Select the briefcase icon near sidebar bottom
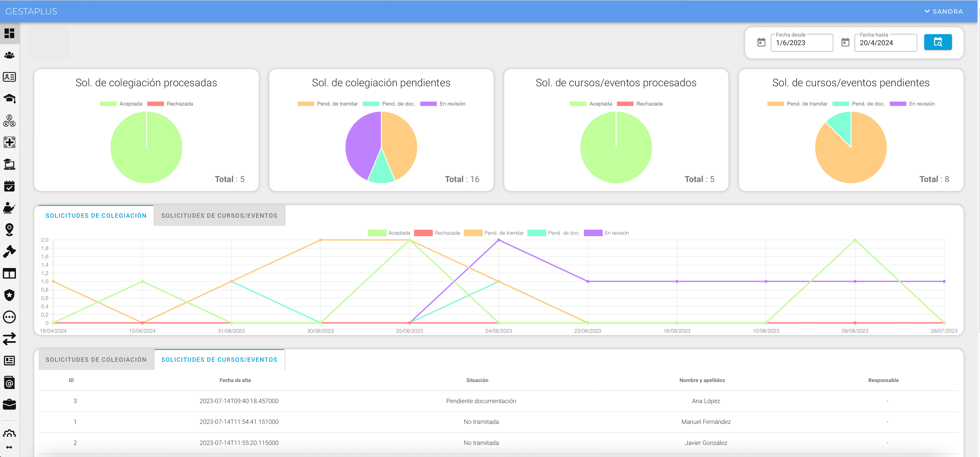Viewport: 980px width, 457px height. 10,404
